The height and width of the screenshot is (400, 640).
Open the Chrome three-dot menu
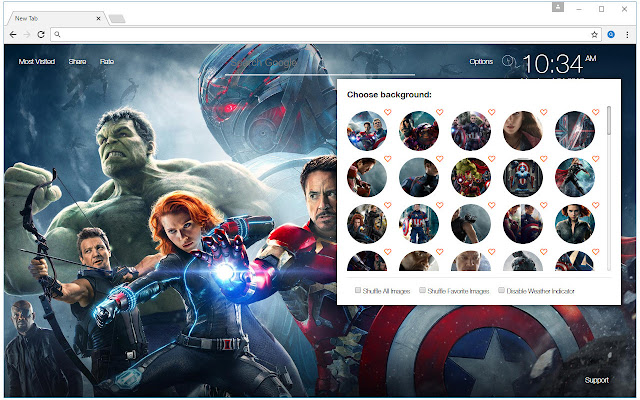pos(627,35)
